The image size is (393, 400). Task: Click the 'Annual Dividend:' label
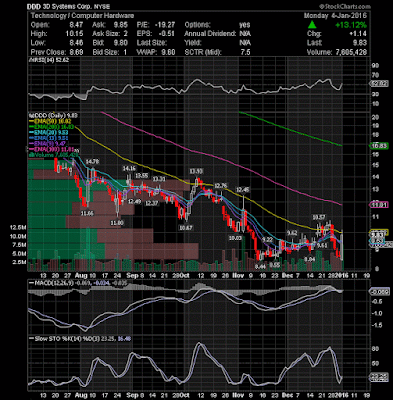211,34
